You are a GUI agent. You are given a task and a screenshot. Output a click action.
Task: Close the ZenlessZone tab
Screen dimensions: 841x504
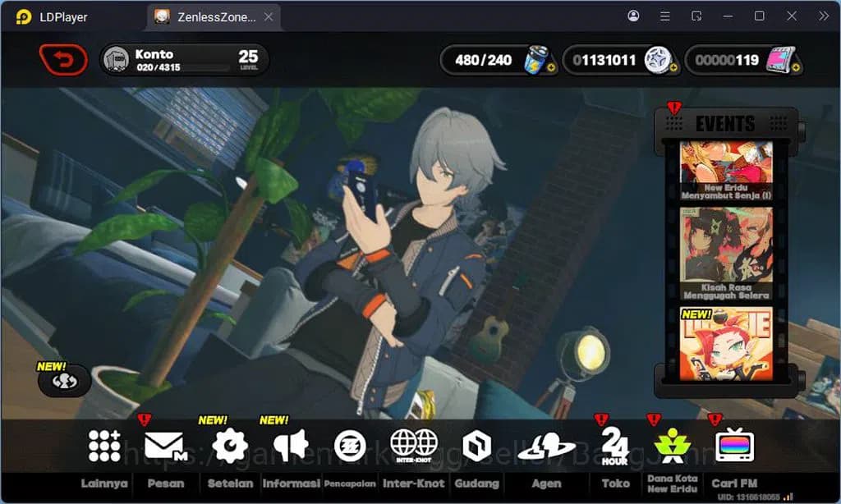[x=269, y=17]
